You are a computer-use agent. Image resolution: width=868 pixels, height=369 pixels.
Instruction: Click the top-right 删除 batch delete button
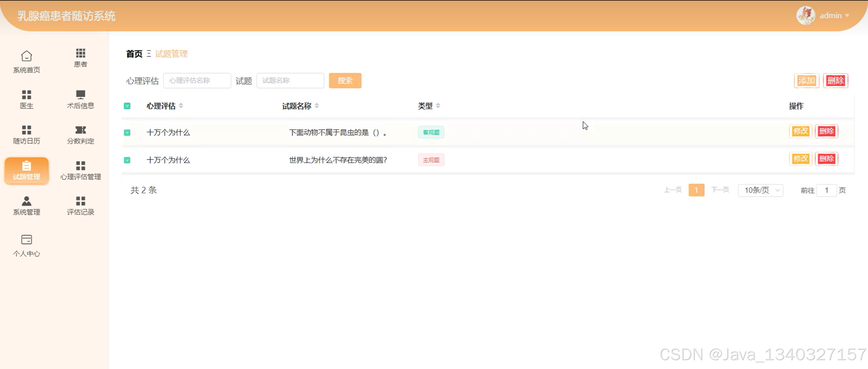[835, 81]
